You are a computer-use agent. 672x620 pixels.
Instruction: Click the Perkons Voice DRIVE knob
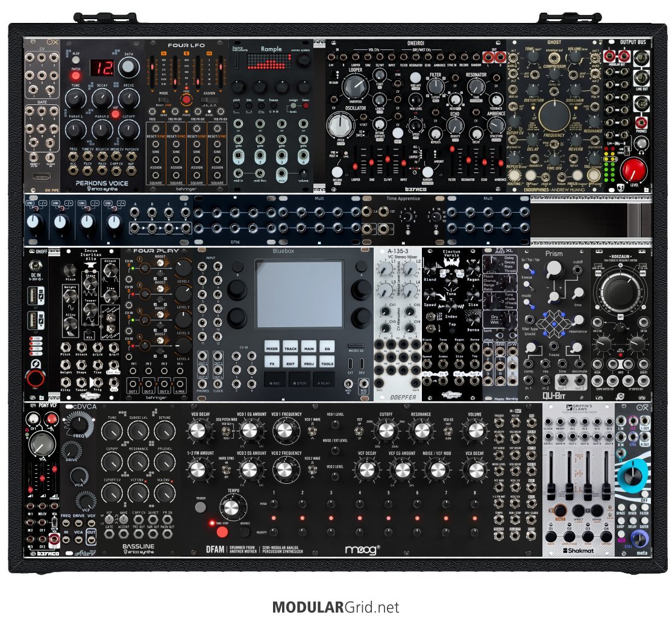[x=128, y=99]
